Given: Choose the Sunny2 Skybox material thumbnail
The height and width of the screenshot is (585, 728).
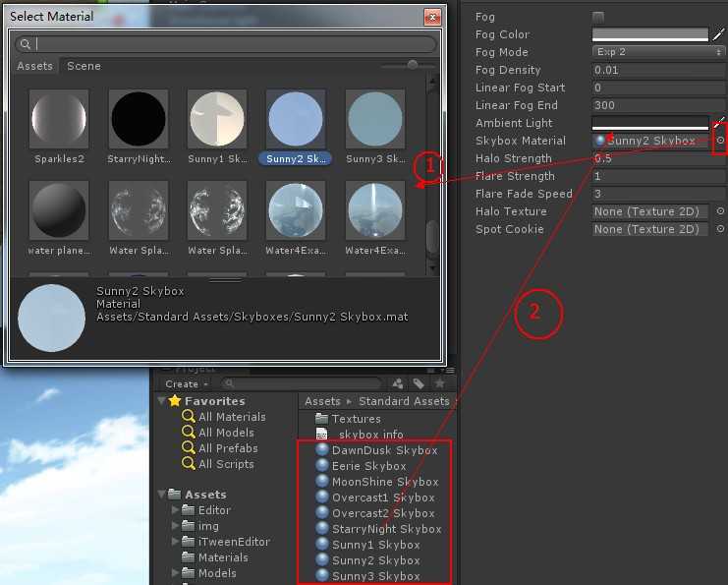Looking at the screenshot, I should [x=296, y=119].
